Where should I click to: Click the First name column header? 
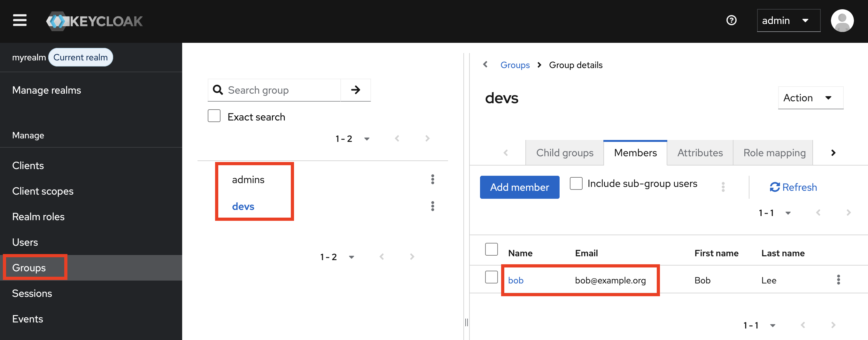717,253
